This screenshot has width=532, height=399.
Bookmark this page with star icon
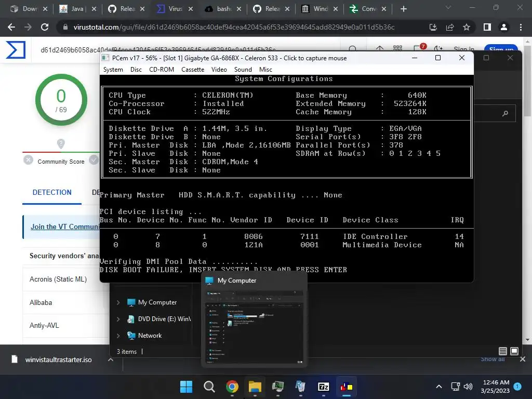467,27
